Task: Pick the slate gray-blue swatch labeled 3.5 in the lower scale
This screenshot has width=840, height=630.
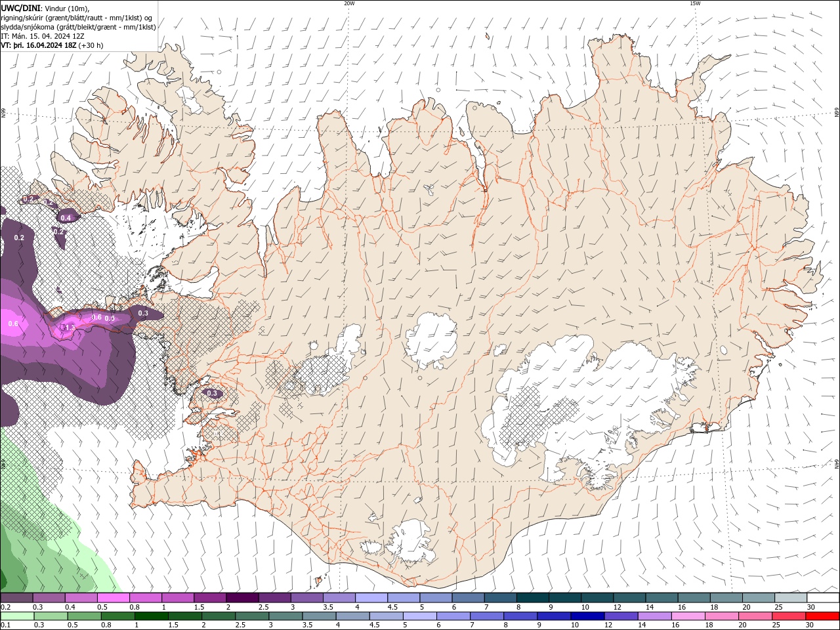Action: point(318,616)
